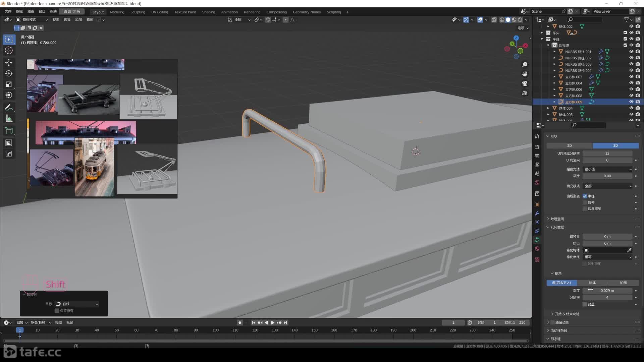The height and width of the screenshot is (362, 644).
Task: Toggle camera view with camera icon
Action: coord(525,83)
